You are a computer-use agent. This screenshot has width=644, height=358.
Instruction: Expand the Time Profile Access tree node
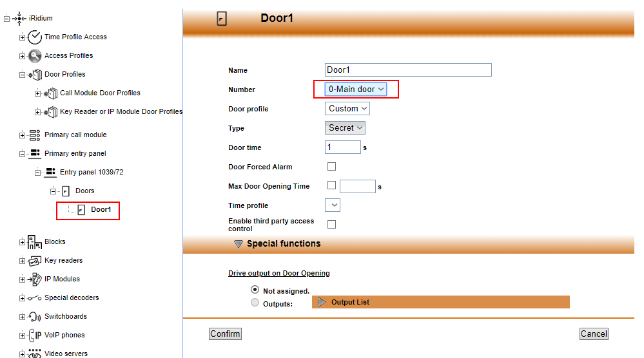pyautogui.click(x=22, y=37)
